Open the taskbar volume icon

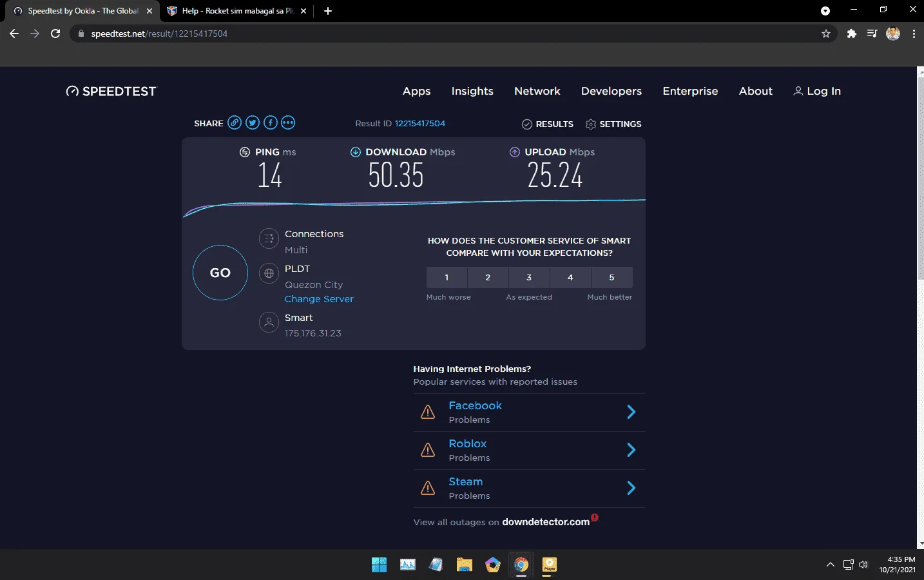[x=863, y=565]
